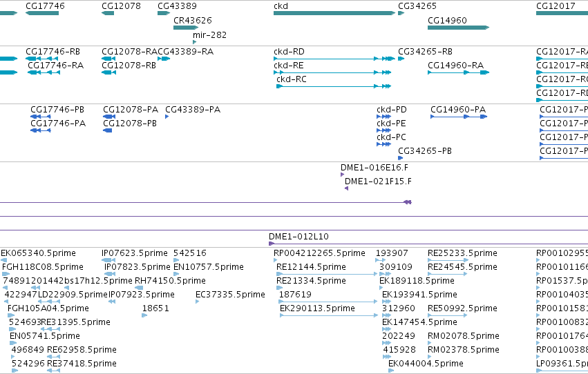Select EST RE25233.5prime
Image resolution: width=588 pixels, height=374 pixels.
[462, 253]
